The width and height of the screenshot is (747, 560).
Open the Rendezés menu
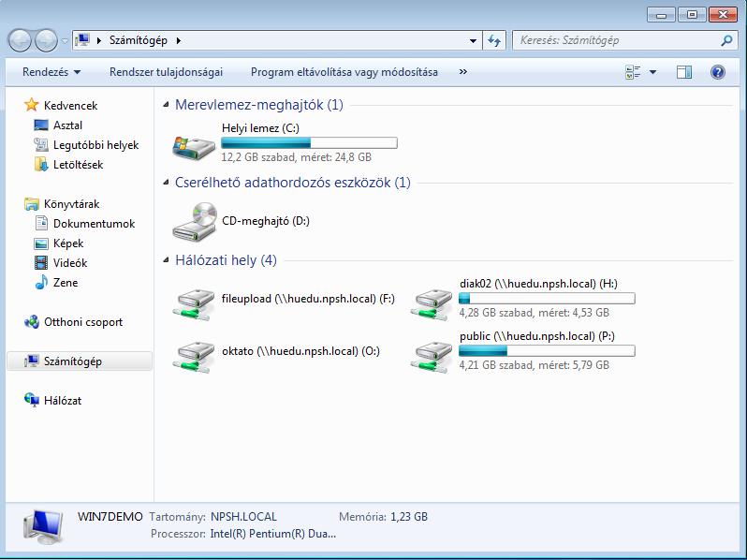click(51, 72)
